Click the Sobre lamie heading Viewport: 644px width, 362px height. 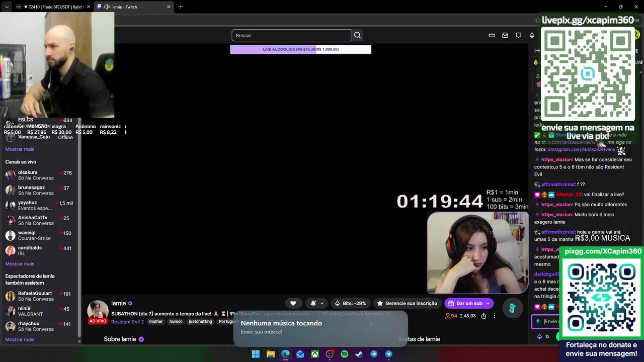pos(120,339)
